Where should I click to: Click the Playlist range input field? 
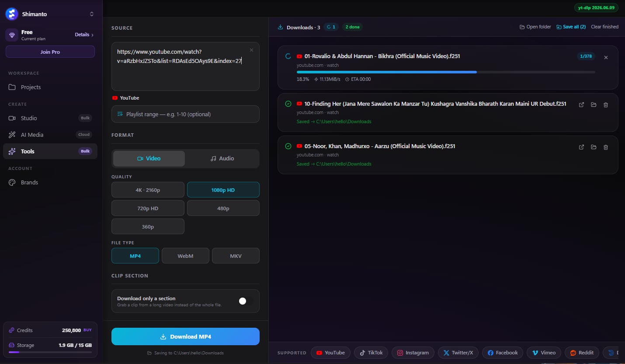tap(185, 114)
